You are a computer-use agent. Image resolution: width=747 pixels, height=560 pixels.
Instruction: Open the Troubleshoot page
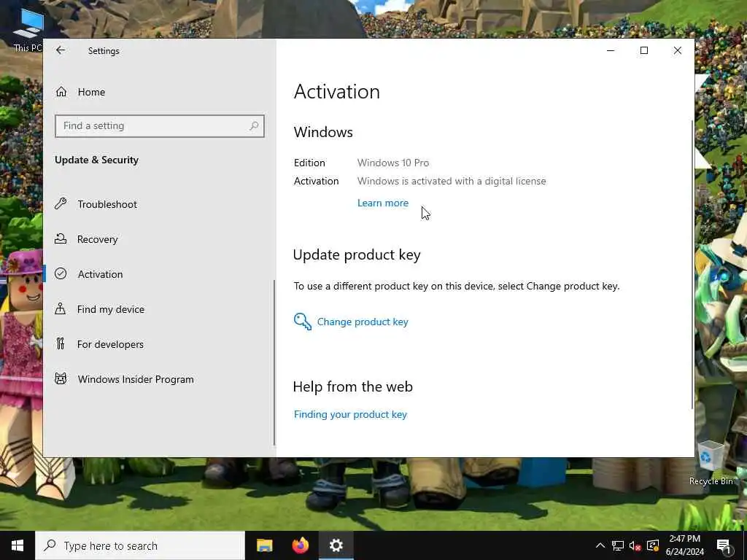(x=107, y=204)
